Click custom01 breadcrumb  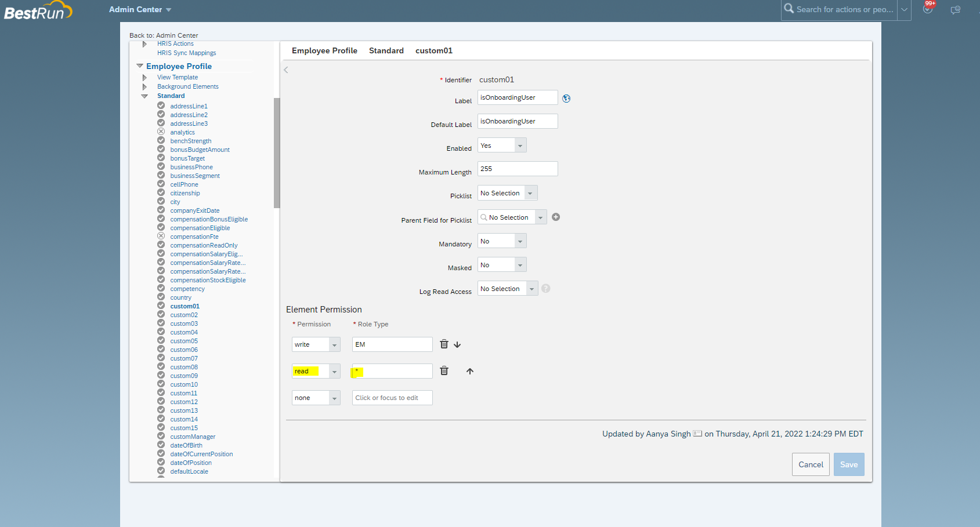point(434,50)
